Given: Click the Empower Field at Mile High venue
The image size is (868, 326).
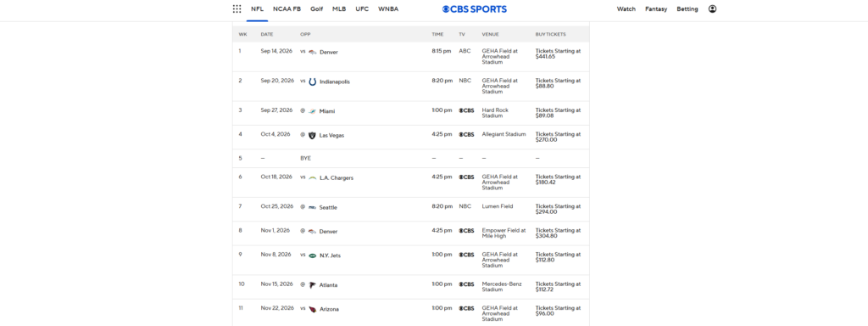Looking at the screenshot, I should pos(504,233).
